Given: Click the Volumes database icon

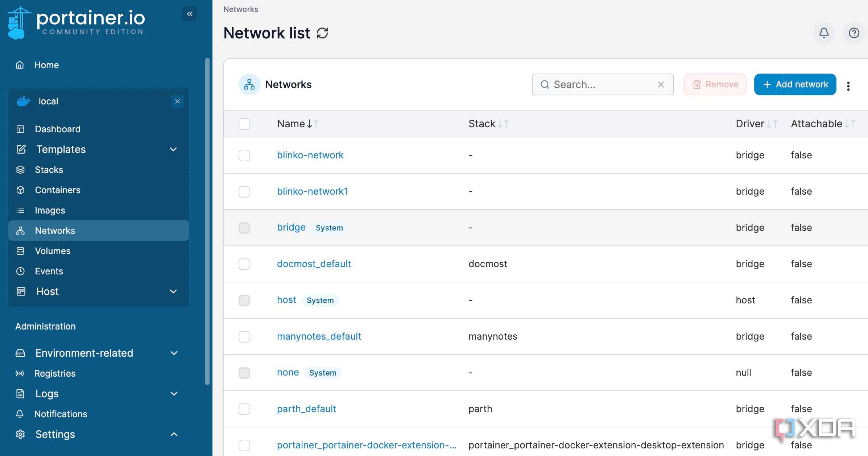Looking at the screenshot, I should pyautogui.click(x=21, y=251).
